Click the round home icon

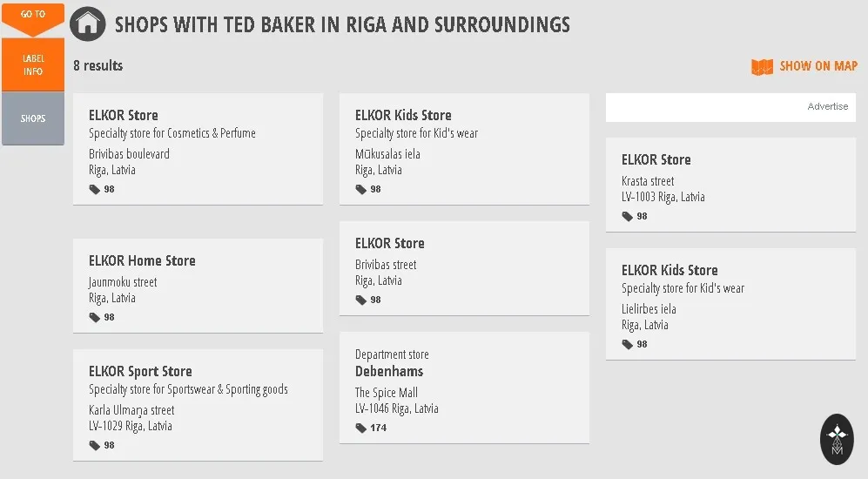[87, 24]
